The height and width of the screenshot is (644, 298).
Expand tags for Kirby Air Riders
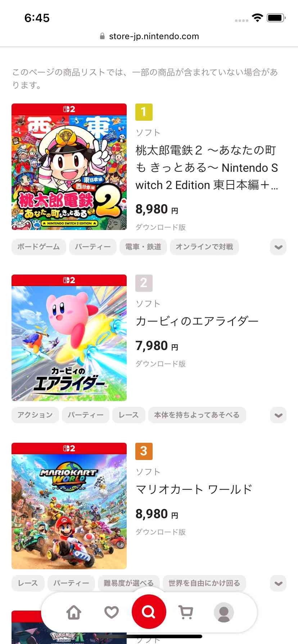pyautogui.click(x=278, y=415)
